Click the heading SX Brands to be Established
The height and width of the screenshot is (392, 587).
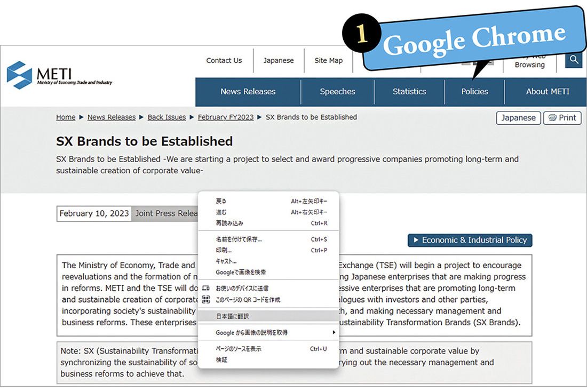145,141
